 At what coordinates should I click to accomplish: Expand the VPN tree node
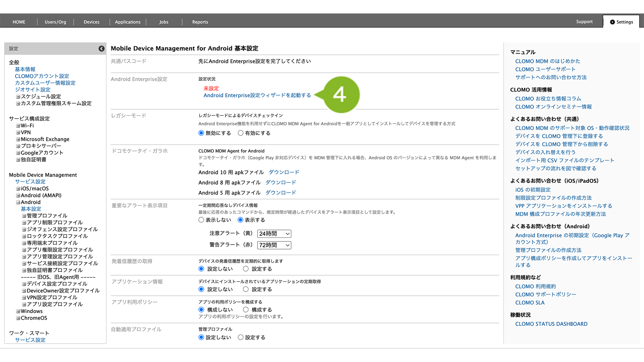tap(18, 132)
